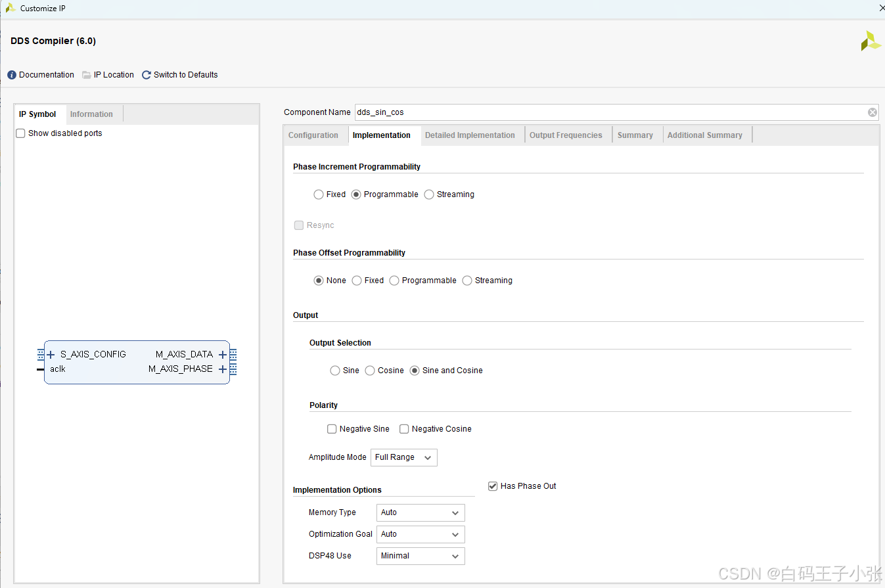Image resolution: width=885 pixels, height=588 pixels.
Task: Choose Sine output selection
Action: pyautogui.click(x=335, y=371)
